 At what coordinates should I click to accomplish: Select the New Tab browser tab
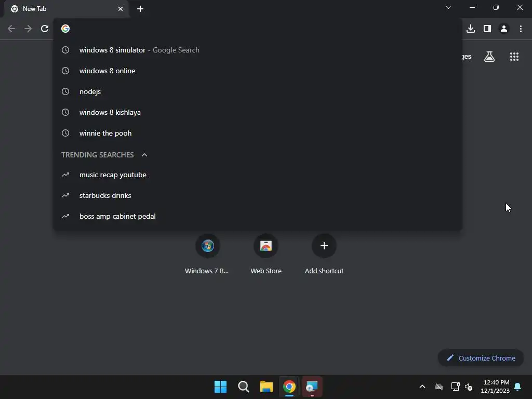(x=66, y=9)
